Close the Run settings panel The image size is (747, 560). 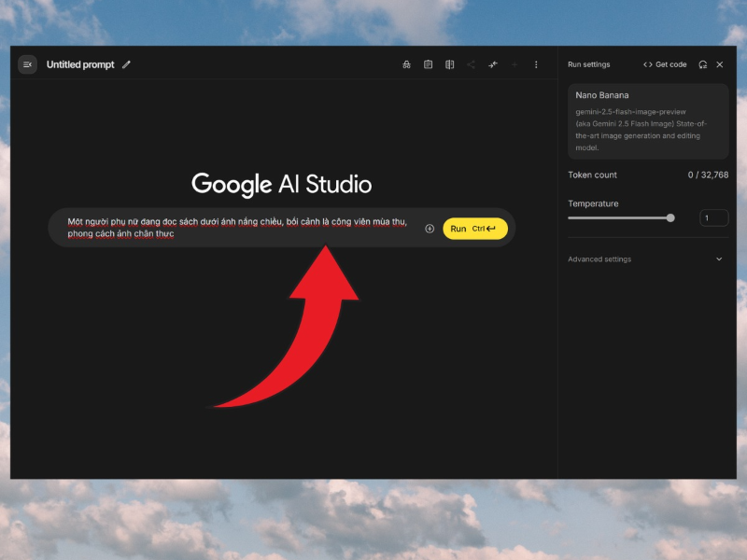coord(720,64)
